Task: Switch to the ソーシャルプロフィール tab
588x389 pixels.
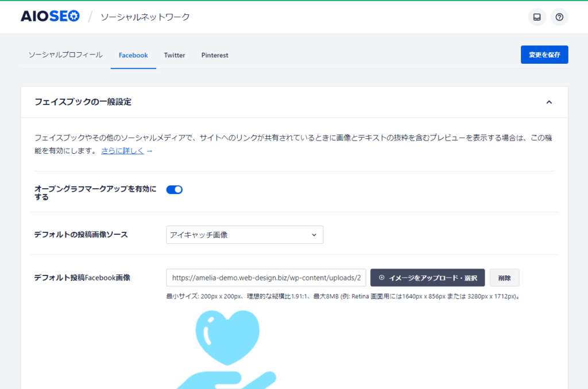Action: (x=65, y=55)
